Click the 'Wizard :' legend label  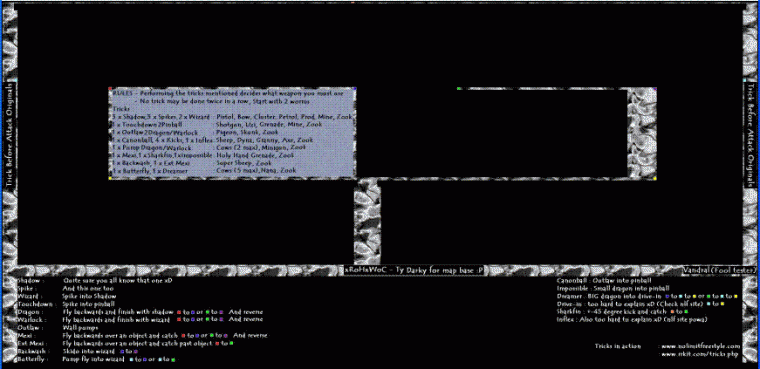point(30,296)
